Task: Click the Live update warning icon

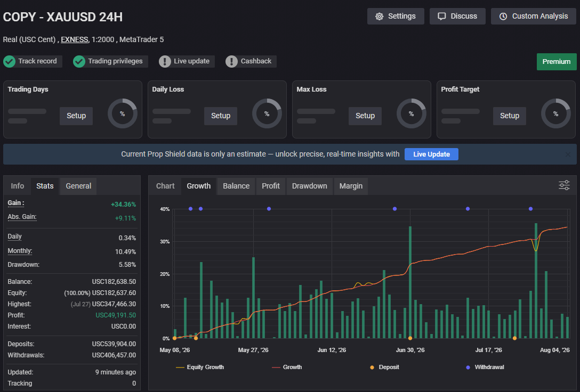Action: pyautogui.click(x=165, y=61)
